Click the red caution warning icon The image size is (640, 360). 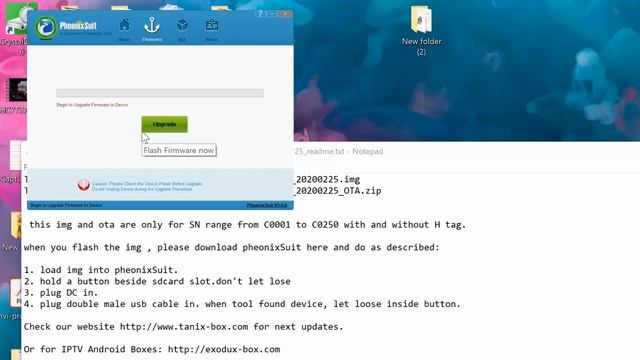pos(83,185)
